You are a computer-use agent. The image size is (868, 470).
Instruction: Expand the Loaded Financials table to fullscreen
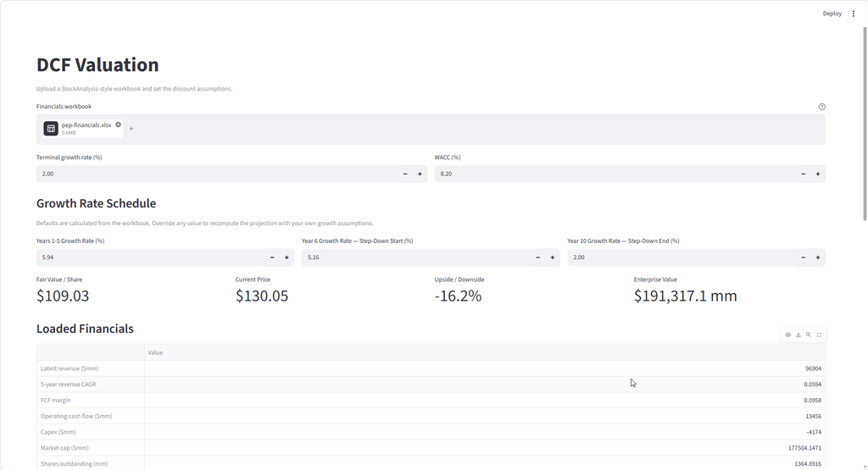tap(819, 335)
